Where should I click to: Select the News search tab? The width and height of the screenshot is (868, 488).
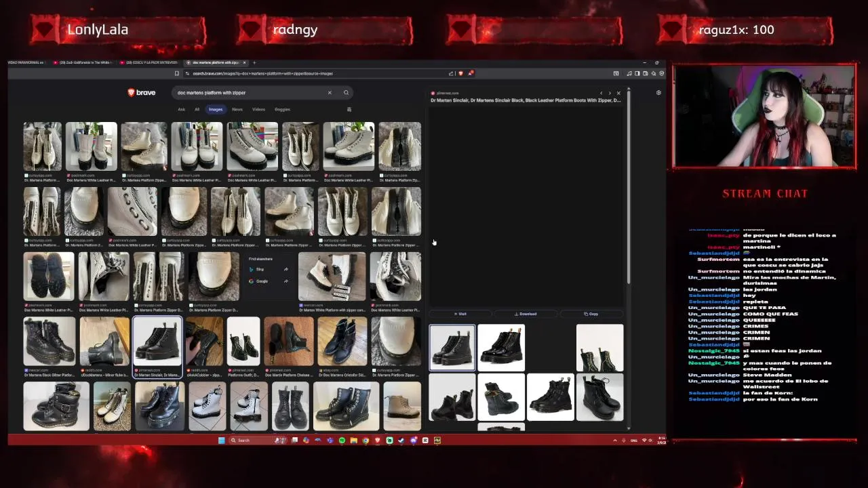point(237,109)
